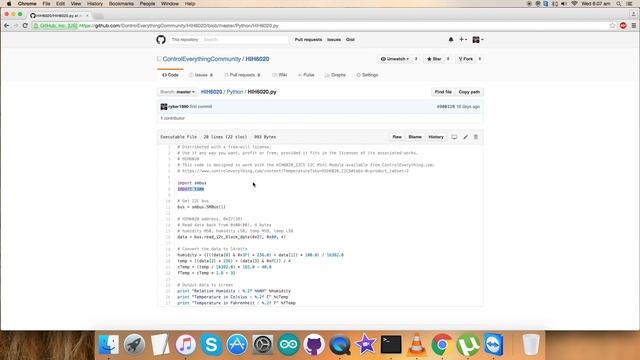Screen dimensions: 640x360
Task: Open the Blame view
Action: pyautogui.click(x=415, y=137)
